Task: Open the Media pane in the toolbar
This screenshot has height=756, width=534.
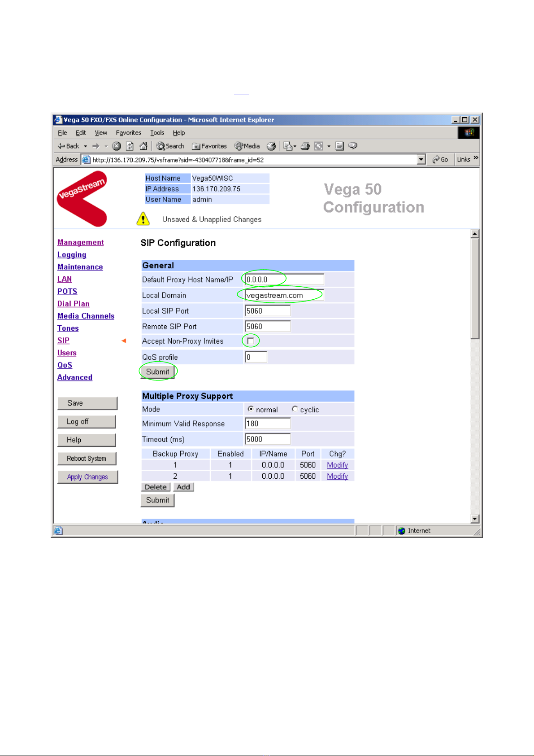Action: tap(247, 146)
